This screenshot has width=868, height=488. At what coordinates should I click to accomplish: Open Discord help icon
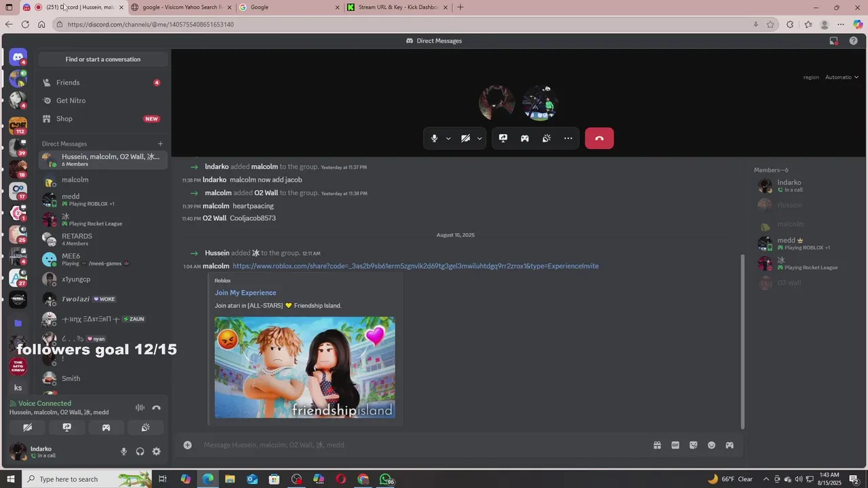pos(854,41)
